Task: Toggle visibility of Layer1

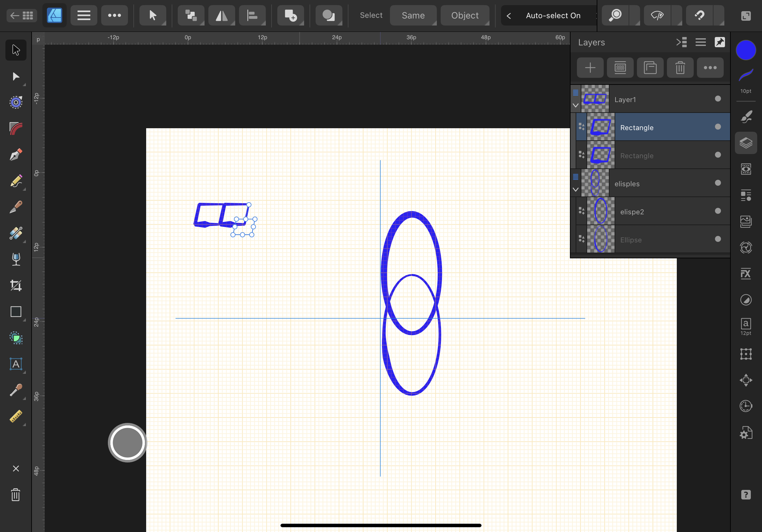Action: pyautogui.click(x=718, y=99)
